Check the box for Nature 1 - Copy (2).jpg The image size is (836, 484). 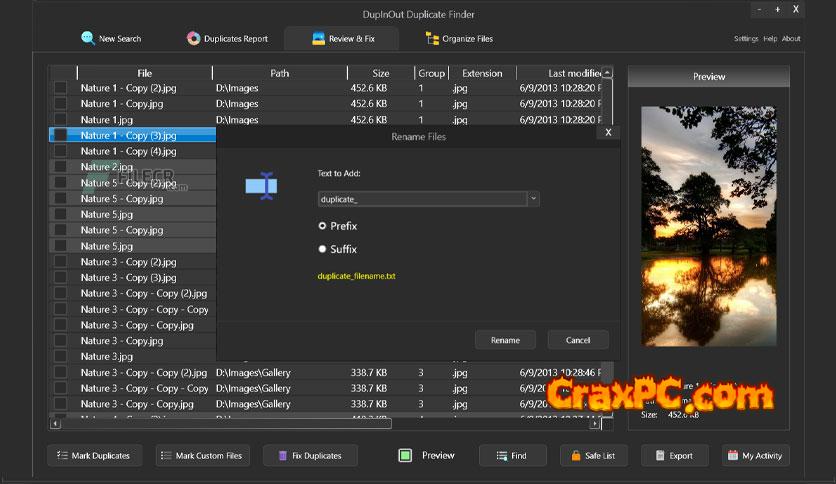(61, 88)
